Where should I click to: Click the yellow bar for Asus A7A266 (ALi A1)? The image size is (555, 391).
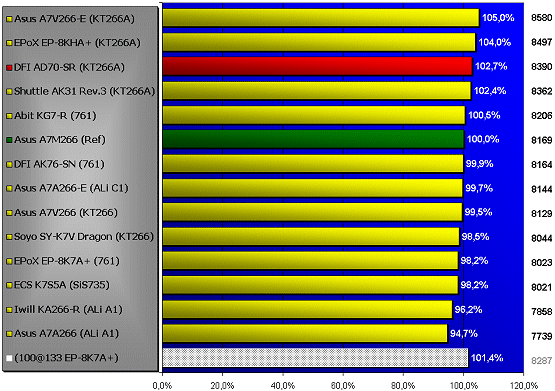[305, 333]
